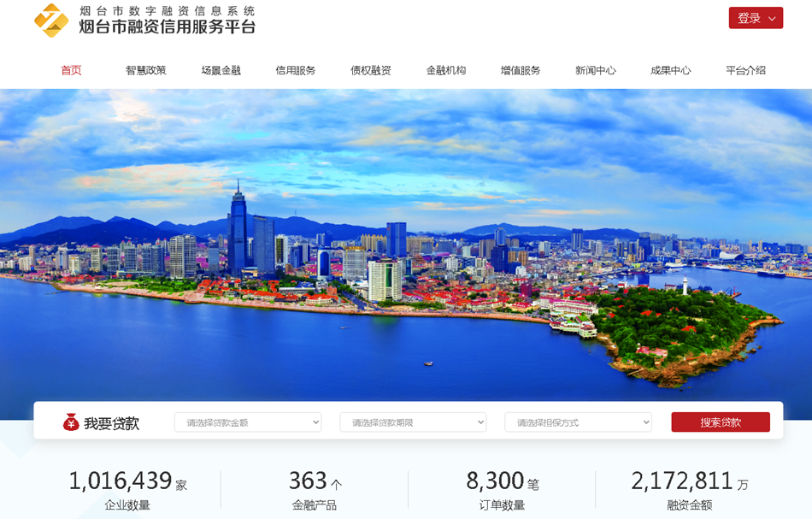812x519 pixels.
Task: Expand the 登录 login dropdown button
Action: tap(756, 18)
